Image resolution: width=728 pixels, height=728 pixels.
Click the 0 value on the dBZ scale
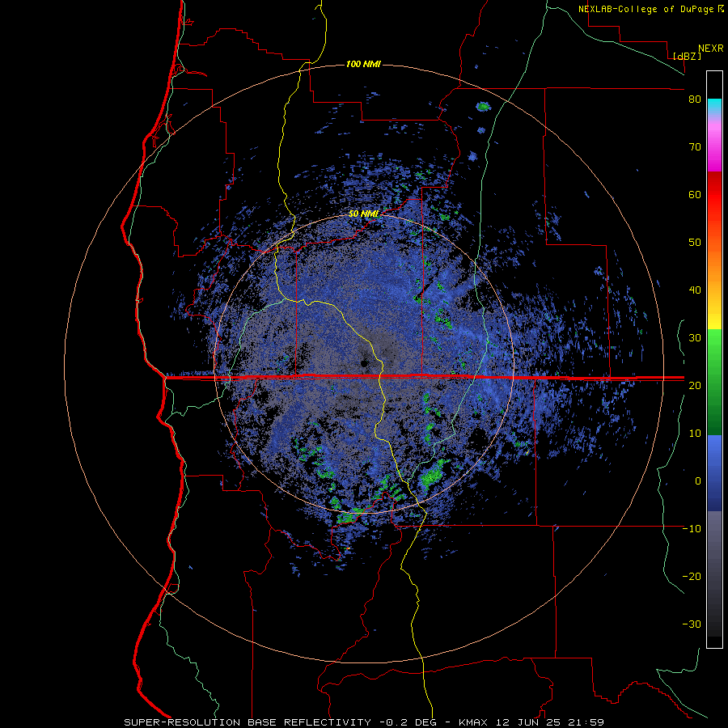698,481
